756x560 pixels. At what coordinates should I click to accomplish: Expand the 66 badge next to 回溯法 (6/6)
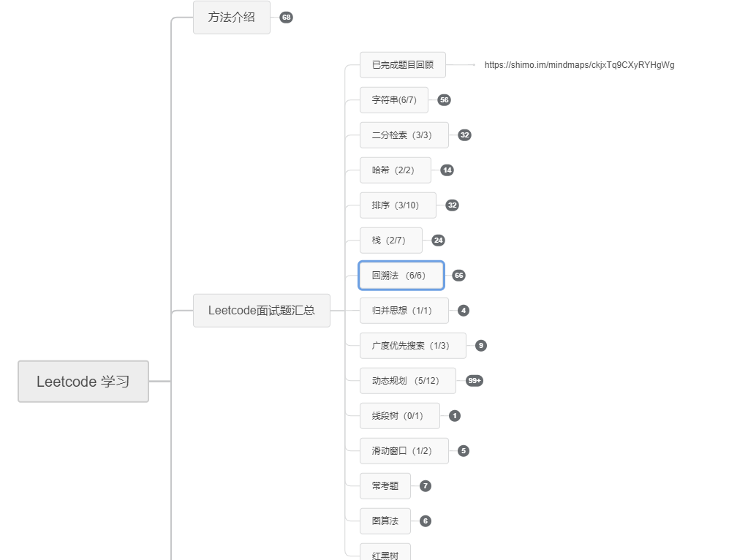(458, 276)
